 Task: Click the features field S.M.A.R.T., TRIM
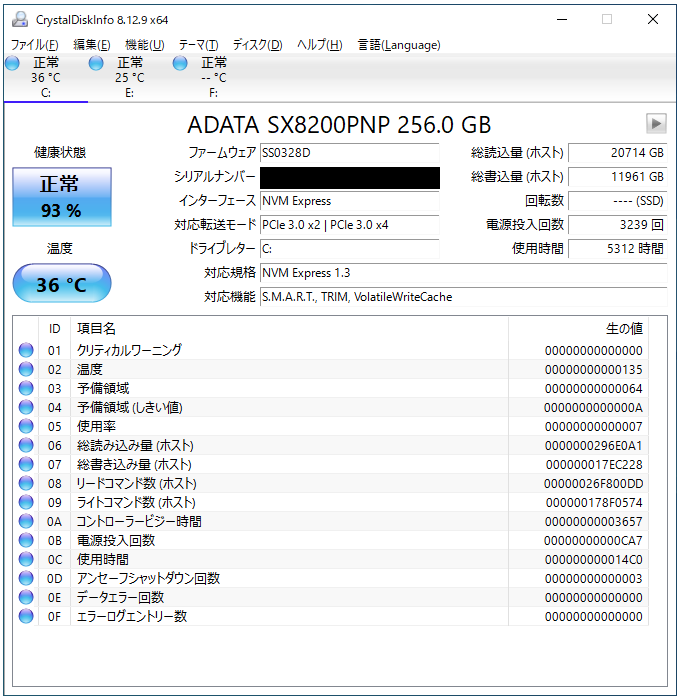coord(463,297)
